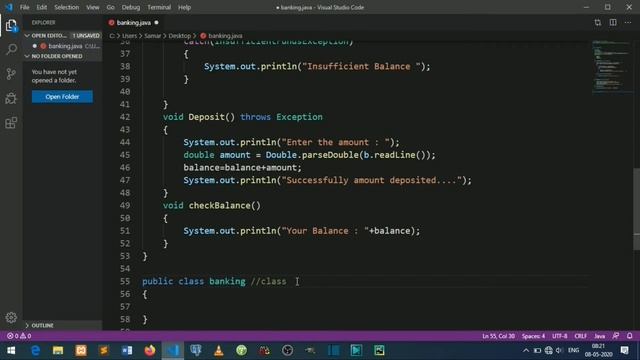The image size is (640, 360).
Task: Open the clock and date in taskbar
Action: (598, 350)
